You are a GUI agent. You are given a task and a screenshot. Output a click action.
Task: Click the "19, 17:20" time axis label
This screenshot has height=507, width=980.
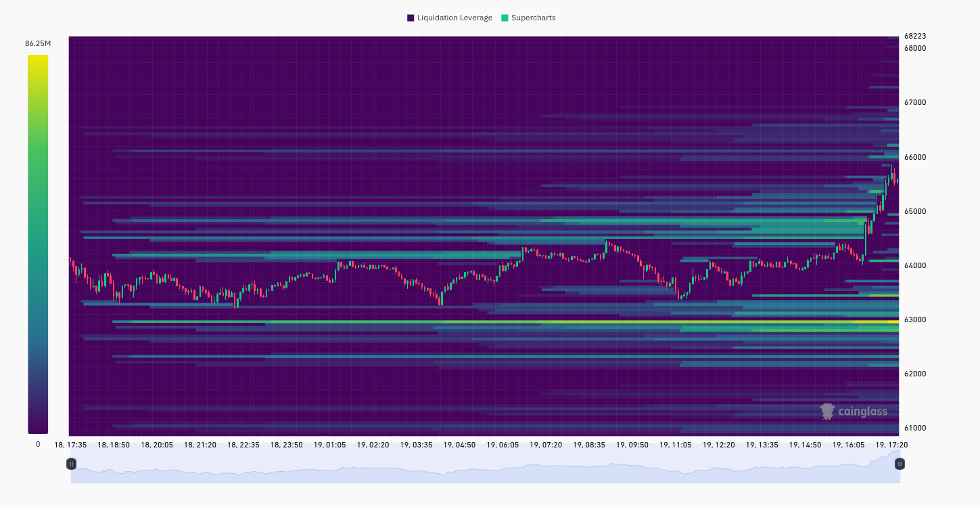pos(891,445)
